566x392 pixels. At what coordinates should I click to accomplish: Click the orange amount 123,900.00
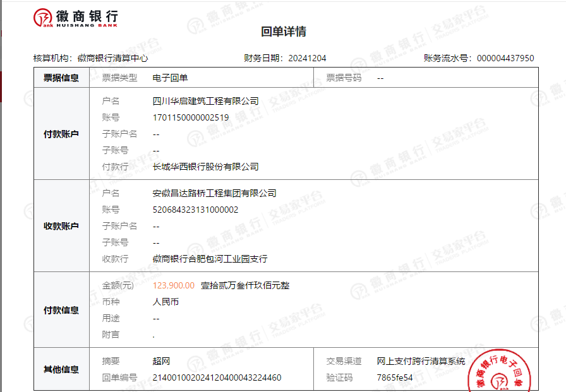coord(174,285)
